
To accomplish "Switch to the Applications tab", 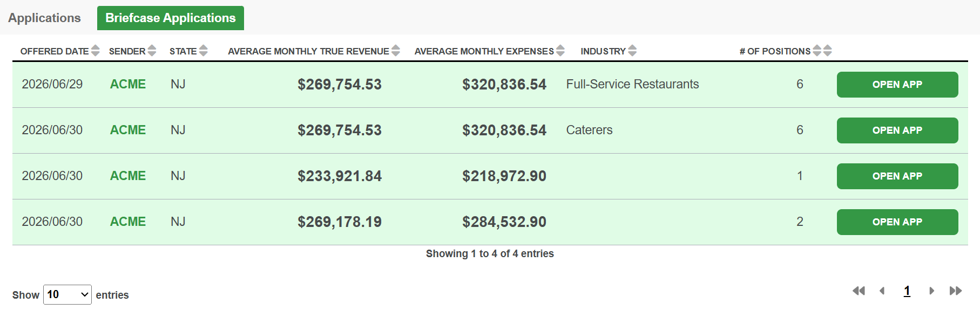I will pyautogui.click(x=44, y=18).
